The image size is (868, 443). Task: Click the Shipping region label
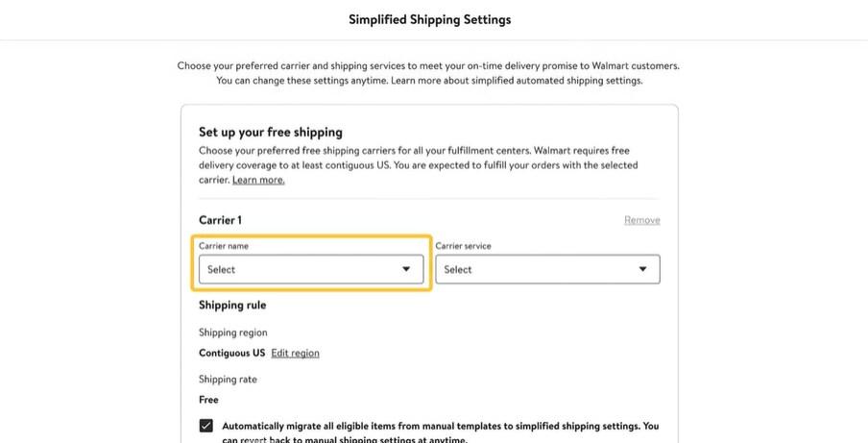tap(233, 332)
